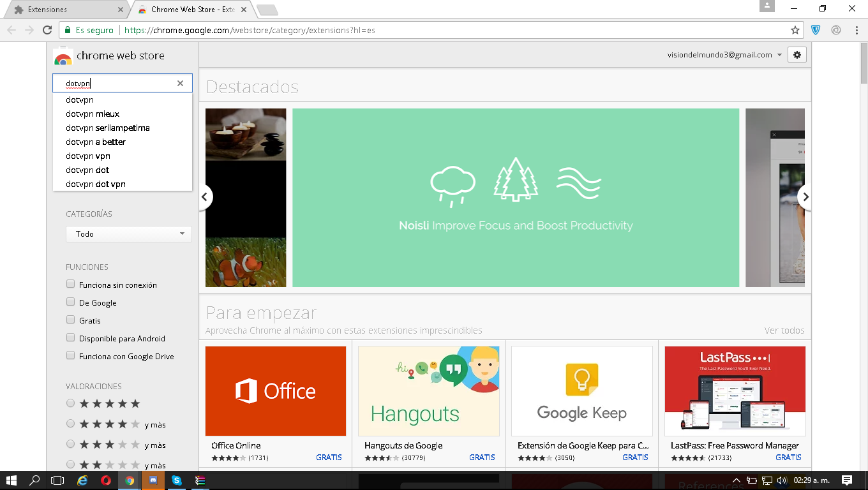Open the Office Online thumbnail
This screenshot has height=490, width=868.
point(276,391)
